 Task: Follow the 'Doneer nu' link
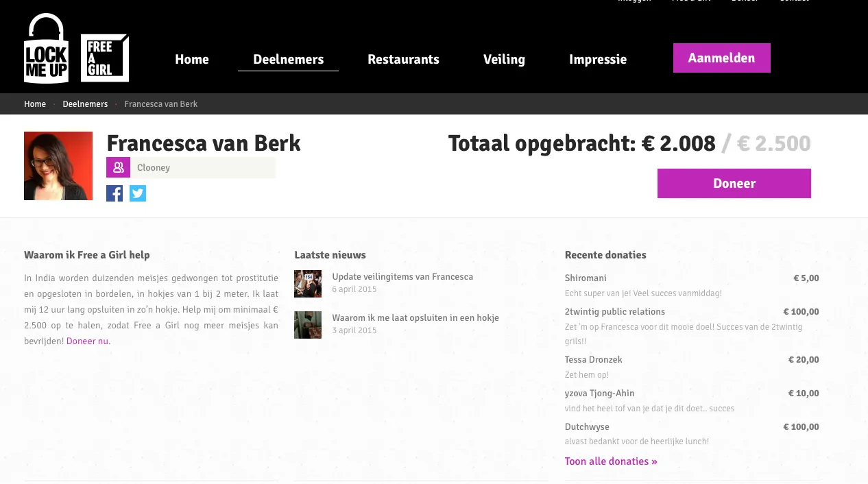[87, 341]
